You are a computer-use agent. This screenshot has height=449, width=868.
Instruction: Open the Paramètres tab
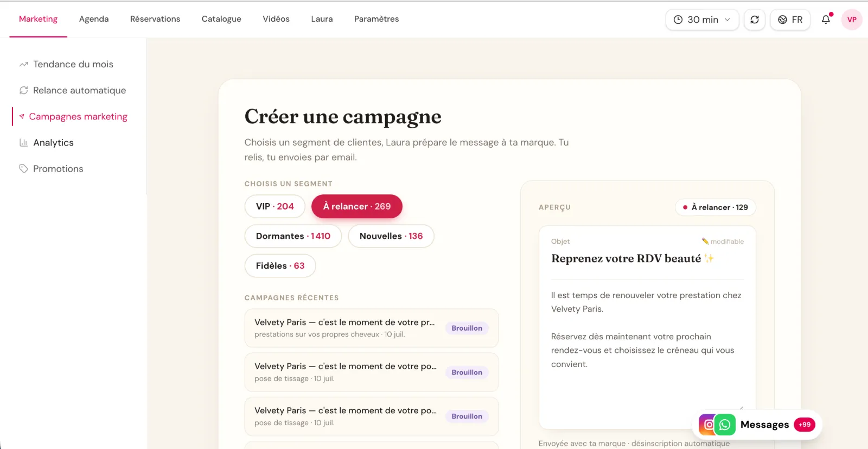[376, 19]
